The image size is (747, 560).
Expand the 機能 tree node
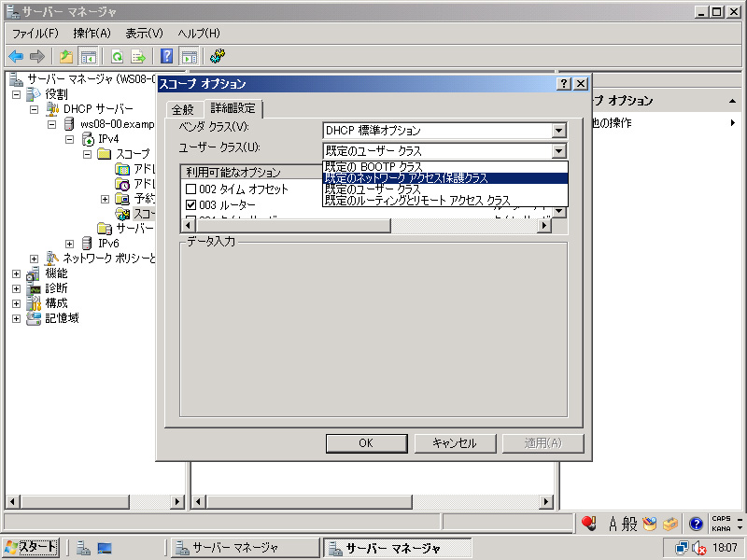coord(17,273)
